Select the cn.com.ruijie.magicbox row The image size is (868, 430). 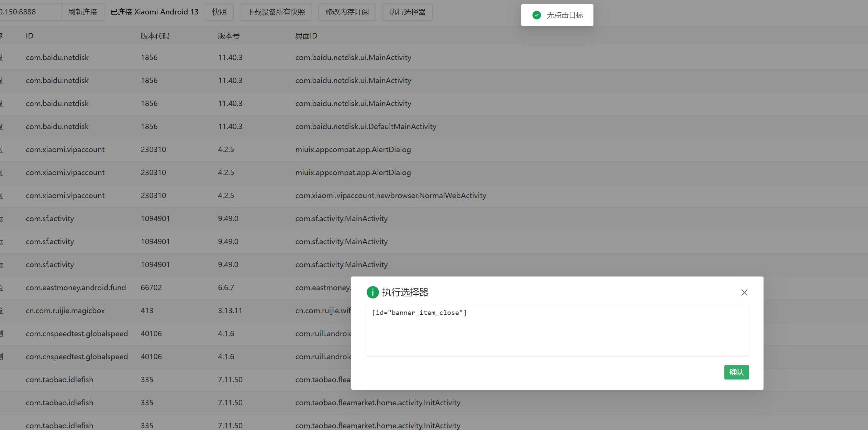pyautogui.click(x=172, y=310)
